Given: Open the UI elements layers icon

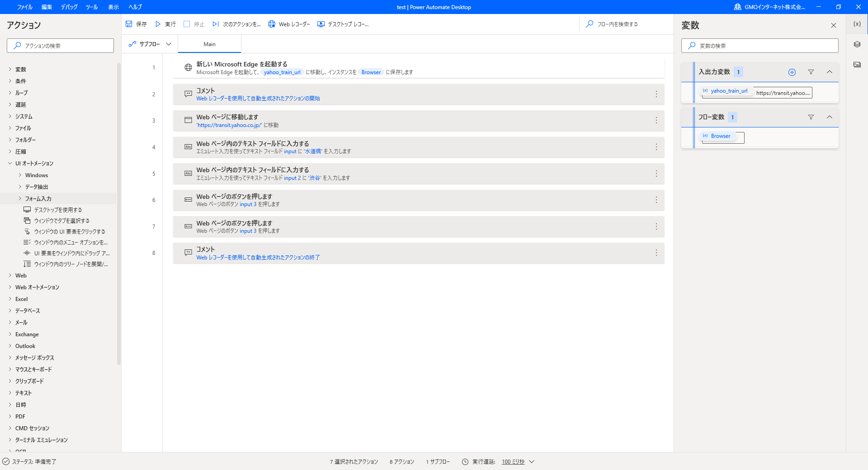Looking at the screenshot, I should [857, 44].
